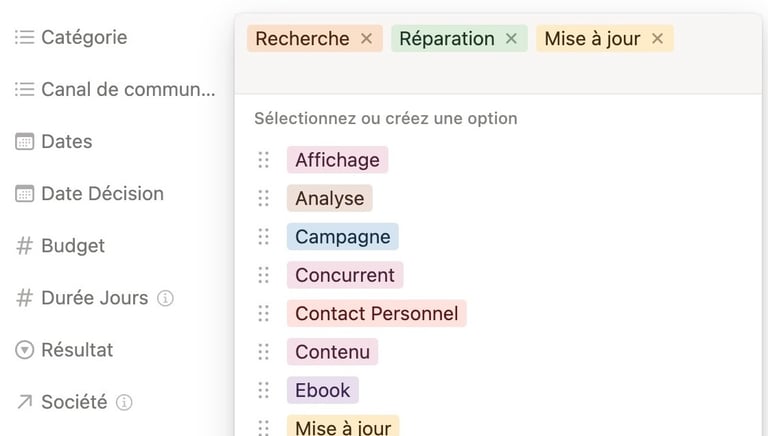Remove the selected Mise à jour tag
Image resolution: width=768 pixels, height=436 pixels.
point(657,39)
